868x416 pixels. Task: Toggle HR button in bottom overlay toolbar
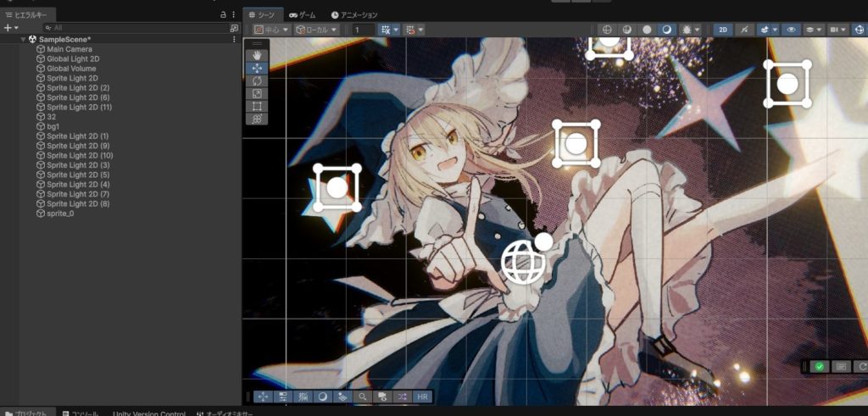(x=422, y=397)
